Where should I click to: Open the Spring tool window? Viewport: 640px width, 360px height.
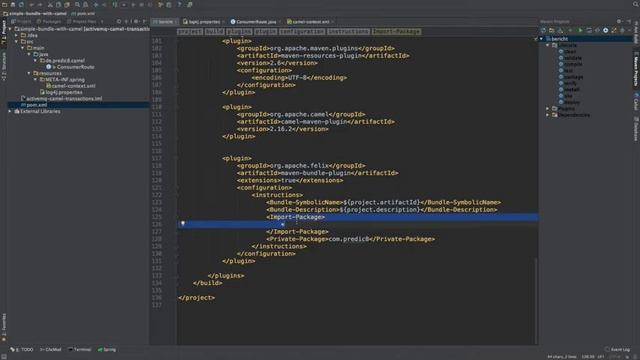tap(107, 350)
